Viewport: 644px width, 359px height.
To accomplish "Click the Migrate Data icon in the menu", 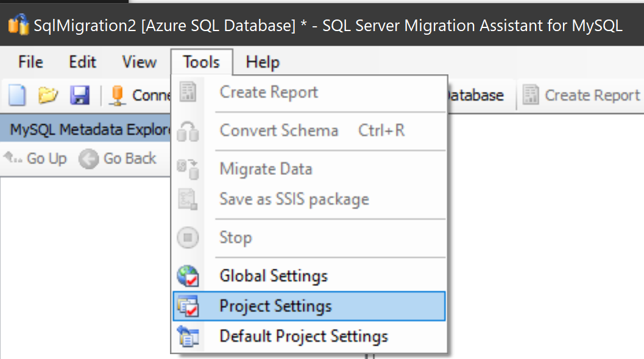I will (189, 169).
